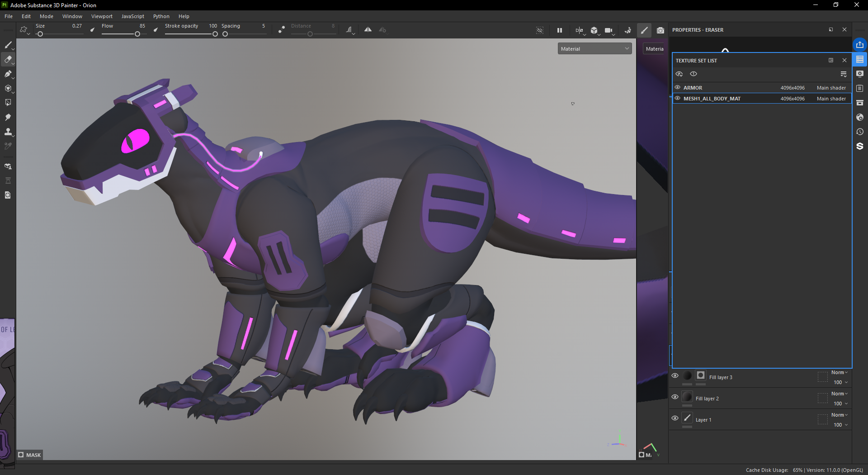Toggle symmetry in the top toolbar
The width and height of the screenshot is (868, 475).
click(x=368, y=30)
